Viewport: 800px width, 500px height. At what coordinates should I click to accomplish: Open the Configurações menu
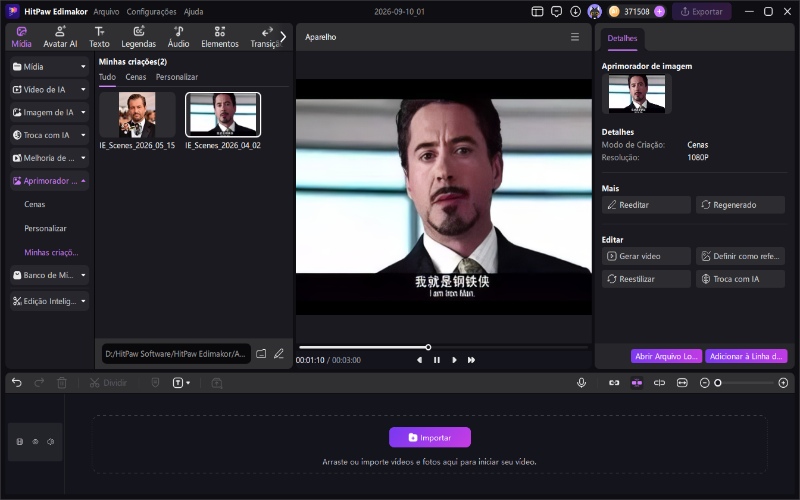click(152, 11)
